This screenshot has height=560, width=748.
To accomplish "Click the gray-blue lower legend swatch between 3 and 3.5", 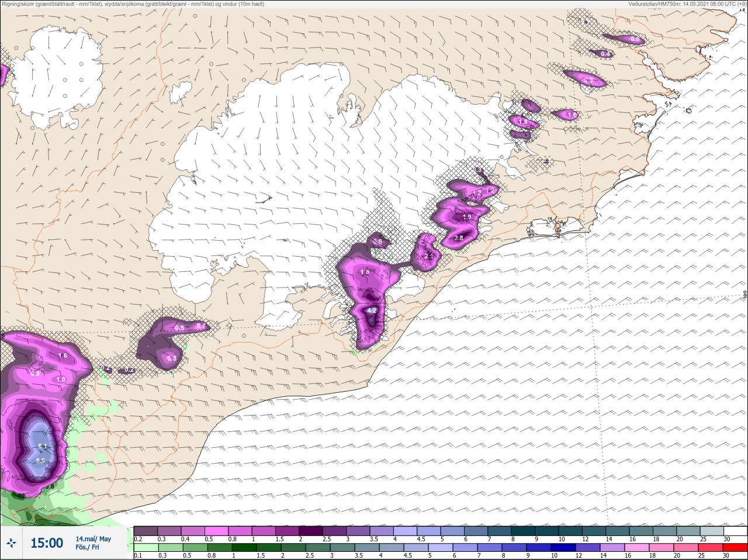I will [342, 548].
